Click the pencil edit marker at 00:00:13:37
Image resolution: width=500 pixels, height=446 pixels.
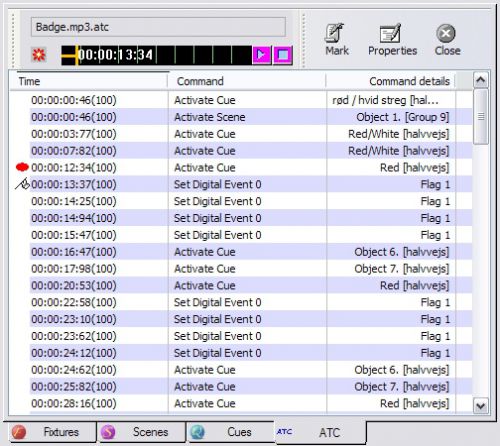coord(22,183)
